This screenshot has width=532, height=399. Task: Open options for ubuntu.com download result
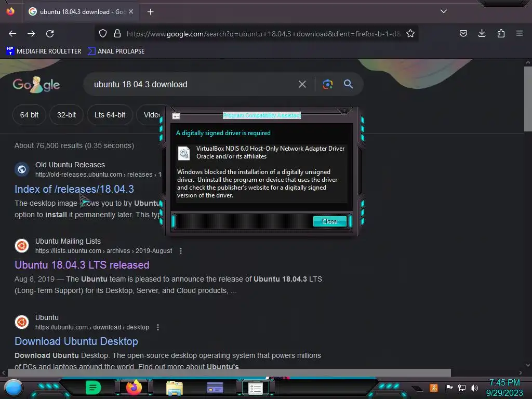pyautogui.click(x=158, y=327)
